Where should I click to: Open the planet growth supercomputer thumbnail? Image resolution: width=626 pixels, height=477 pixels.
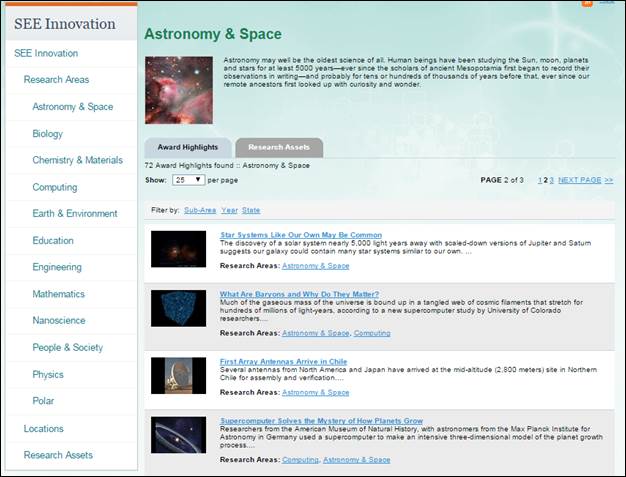(178, 435)
